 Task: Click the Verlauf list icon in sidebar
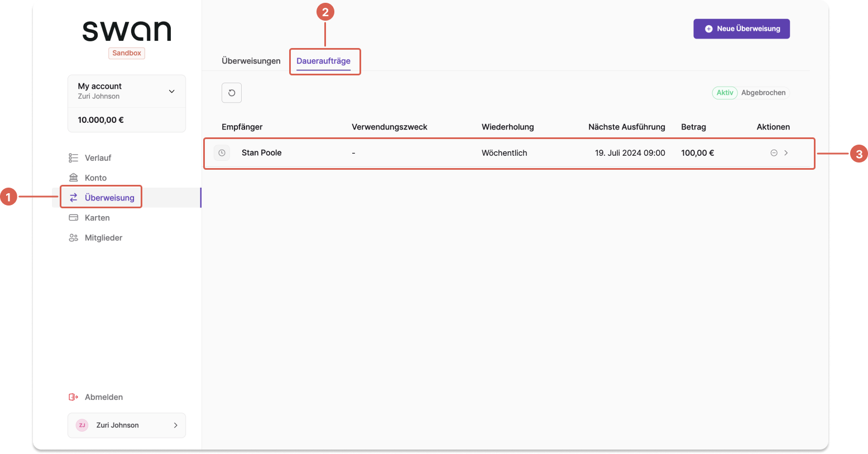pos(73,158)
